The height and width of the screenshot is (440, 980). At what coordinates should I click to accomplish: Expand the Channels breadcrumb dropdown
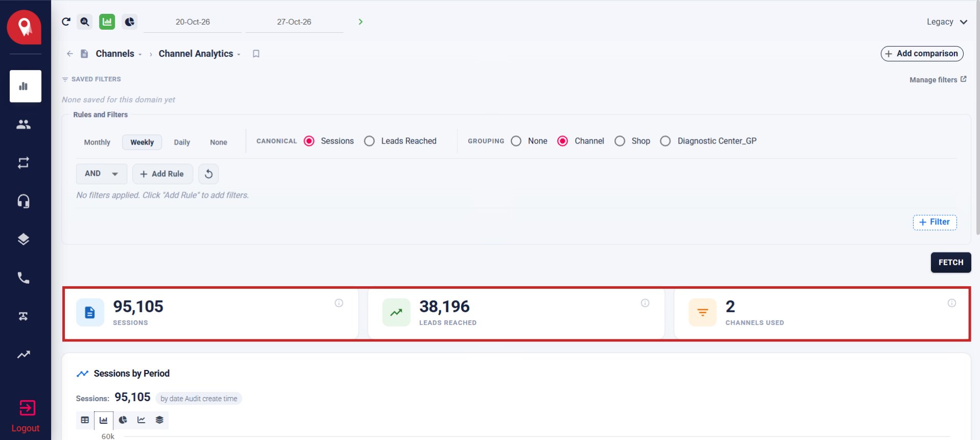click(x=140, y=54)
